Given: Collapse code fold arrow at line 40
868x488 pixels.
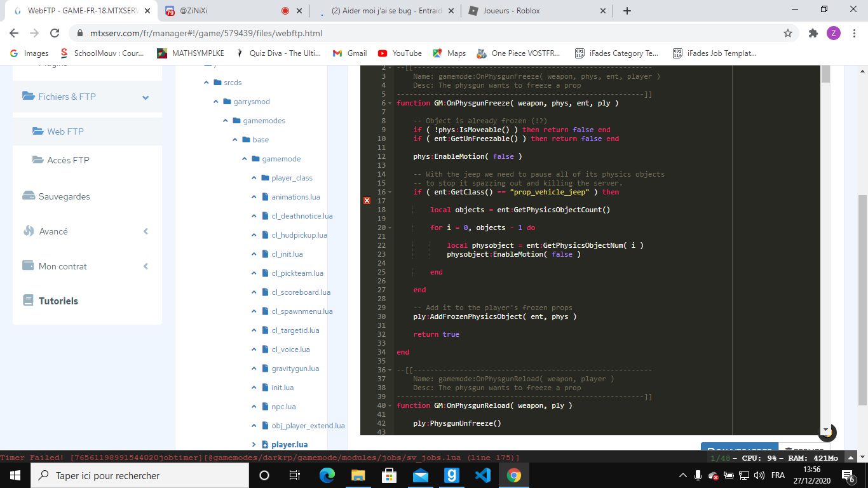Looking at the screenshot, I should 390,405.
